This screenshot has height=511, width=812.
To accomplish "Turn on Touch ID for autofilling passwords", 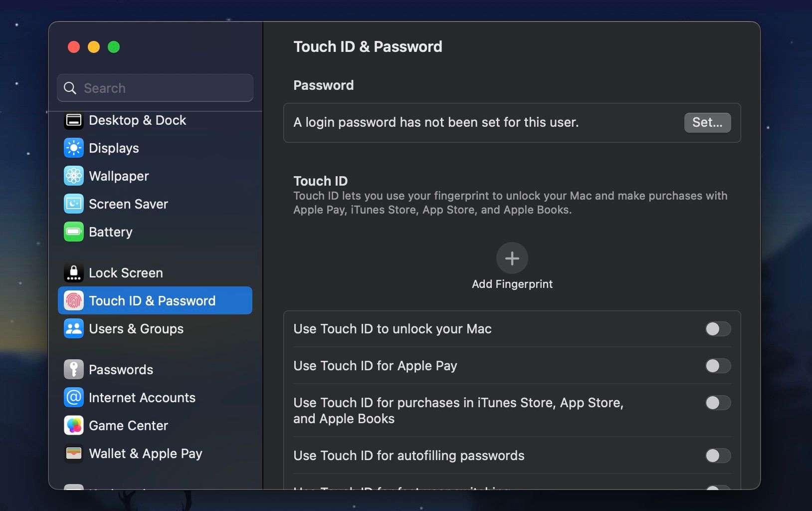I will [x=718, y=456].
